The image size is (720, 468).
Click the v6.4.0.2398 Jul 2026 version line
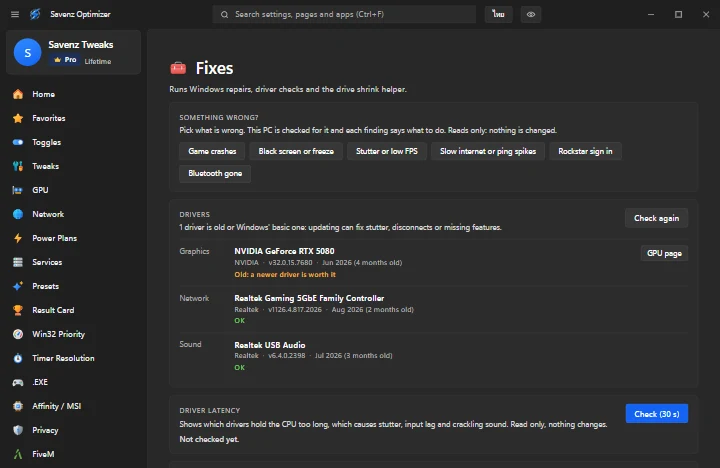pos(313,355)
